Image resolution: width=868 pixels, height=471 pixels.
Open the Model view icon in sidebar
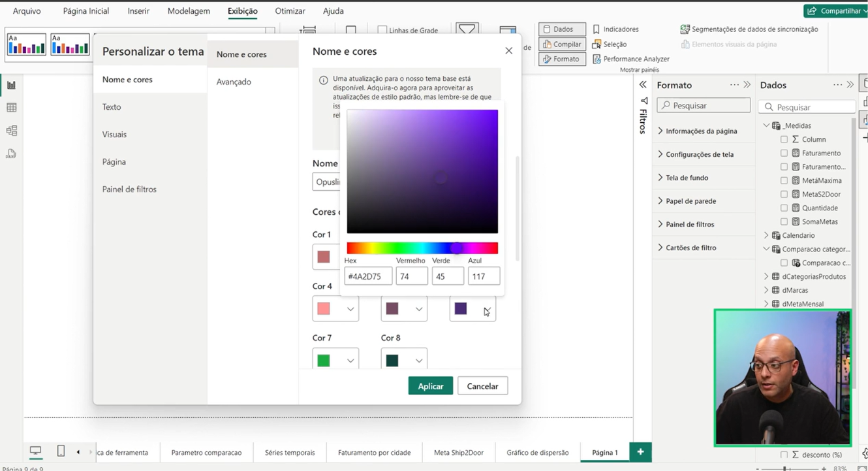click(x=11, y=131)
